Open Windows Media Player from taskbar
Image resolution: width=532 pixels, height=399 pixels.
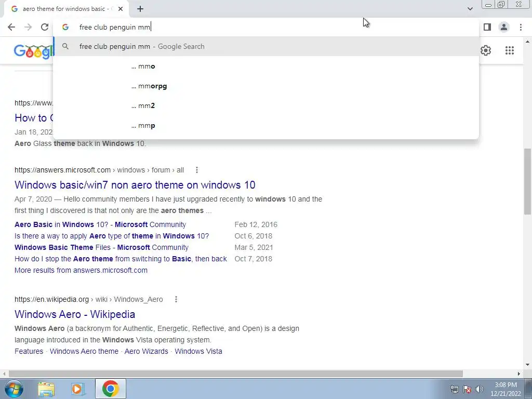pos(77,389)
